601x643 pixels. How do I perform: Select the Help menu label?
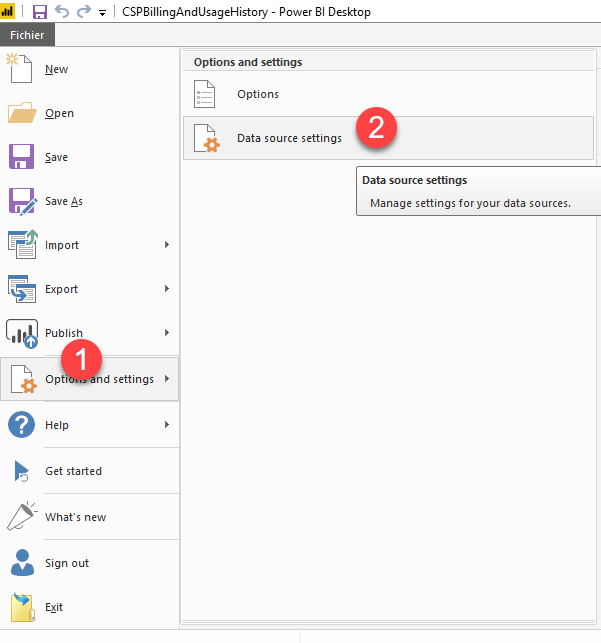coord(57,425)
